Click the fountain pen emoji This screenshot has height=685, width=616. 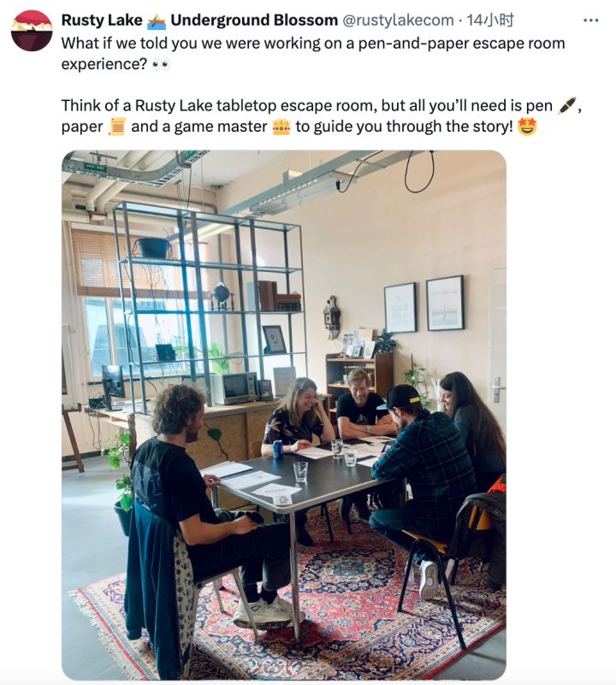[x=566, y=106]
